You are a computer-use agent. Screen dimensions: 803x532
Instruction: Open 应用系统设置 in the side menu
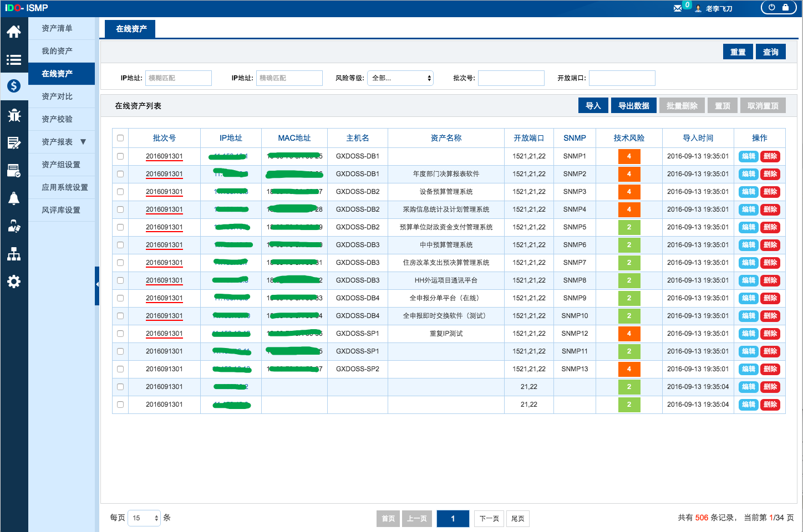coord(62,187)
